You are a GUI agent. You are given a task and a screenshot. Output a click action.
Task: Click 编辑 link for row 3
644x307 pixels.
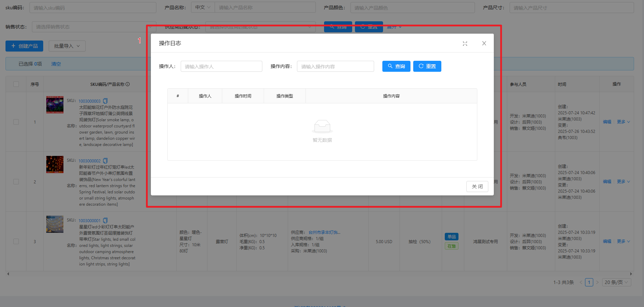[607, 241]
